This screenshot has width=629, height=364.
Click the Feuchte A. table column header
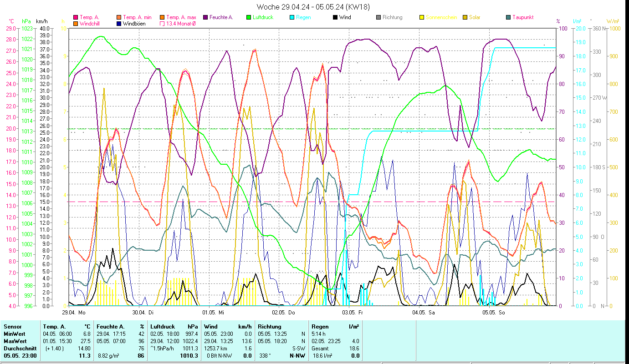click(x=111, y=326)
